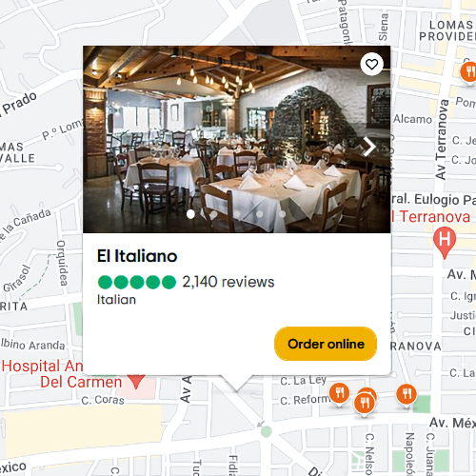Viewport: 476px width, 476px height.
Task: Save El Italiano with the heart icon
Action: [x=371, y=65]
